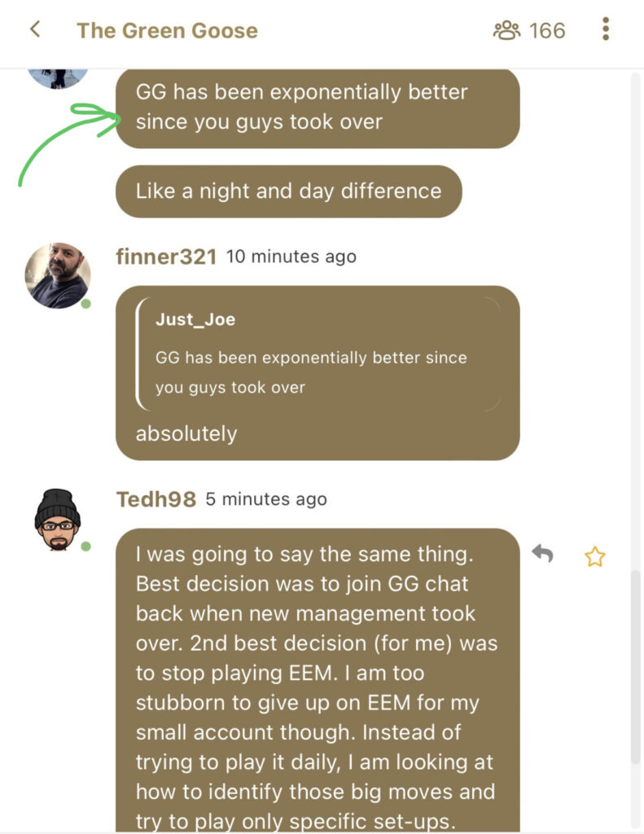
Task: Reply to Tedh98's message with arrow icon
Action: (542, 553)
